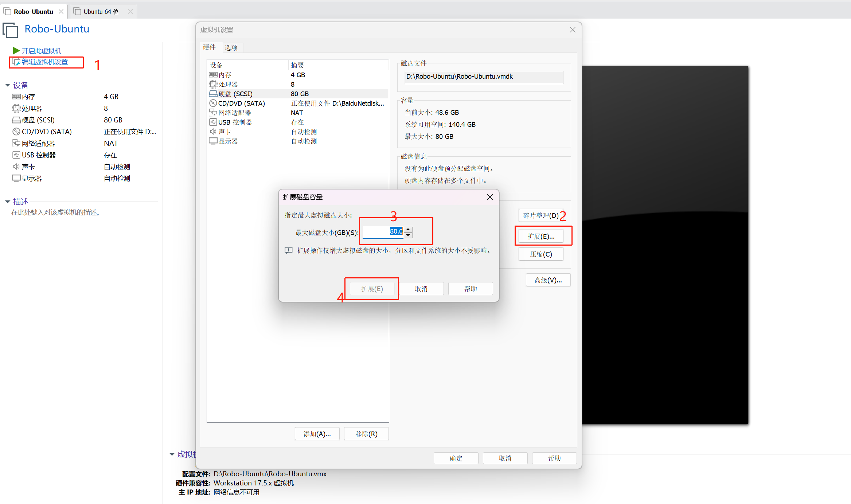Close the Expand Disk Capacity dialog
Viewport: 851px width, 504px height.
tap(490, 197)
